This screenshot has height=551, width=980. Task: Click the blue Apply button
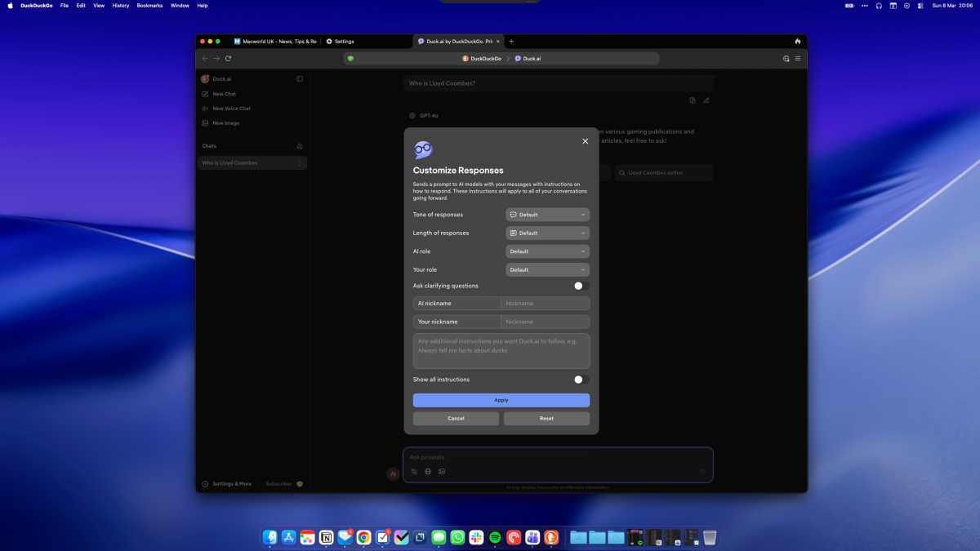click(x=501, y=400)
